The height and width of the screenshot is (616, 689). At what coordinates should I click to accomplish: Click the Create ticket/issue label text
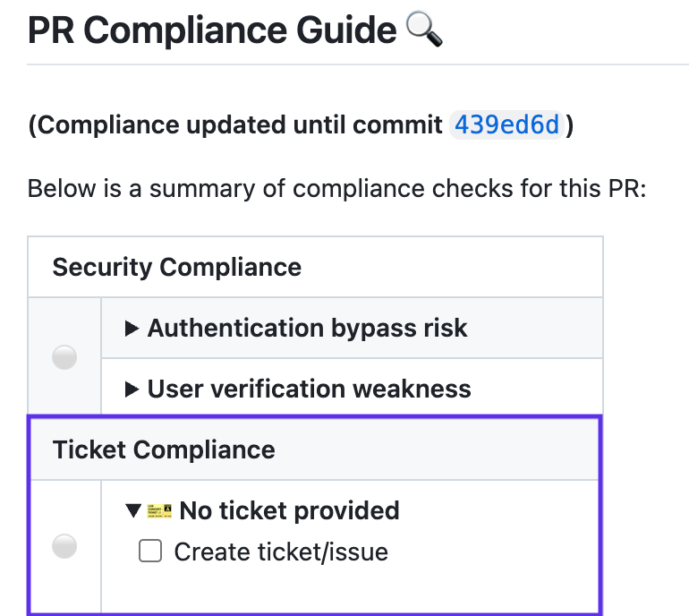[x=281, y=552]
